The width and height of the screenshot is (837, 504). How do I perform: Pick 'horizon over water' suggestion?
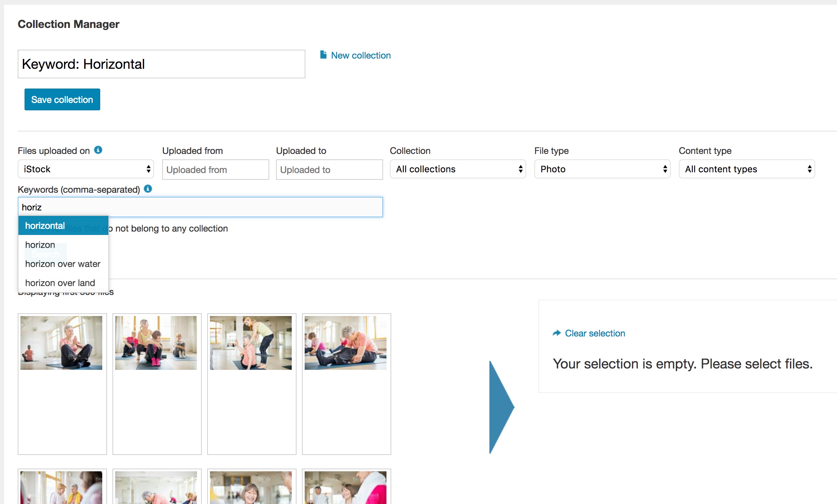63,264
